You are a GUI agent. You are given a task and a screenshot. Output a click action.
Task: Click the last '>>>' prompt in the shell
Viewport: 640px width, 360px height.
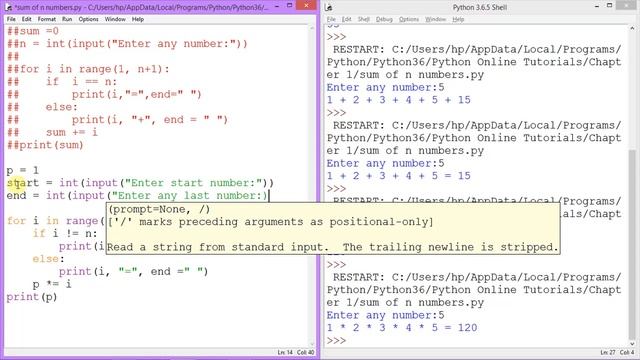[x=336, y=340]
